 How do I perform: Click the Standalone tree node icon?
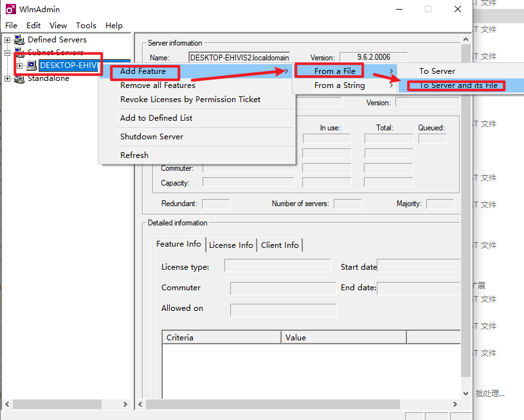[19, 78]
